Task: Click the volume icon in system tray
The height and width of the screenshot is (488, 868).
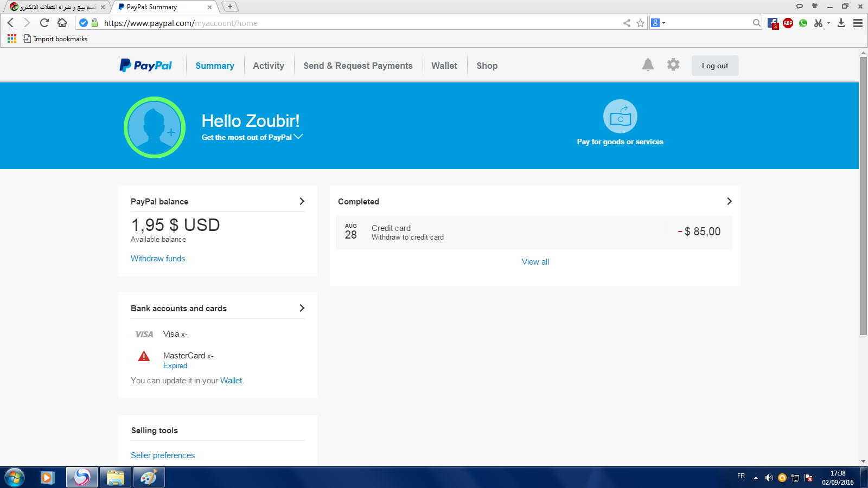Action: click(x=769, y=478)
